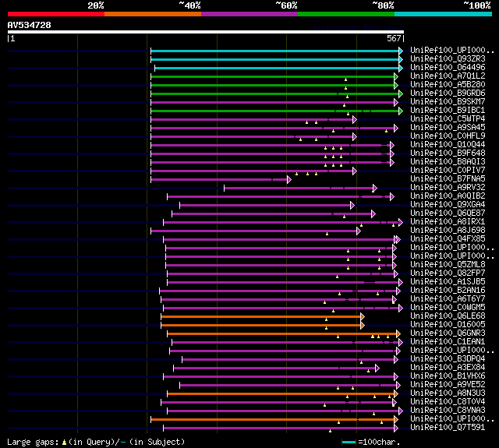
Task: Select the UniRef100_Q7T591 label
Action: [x=448, y=428]
